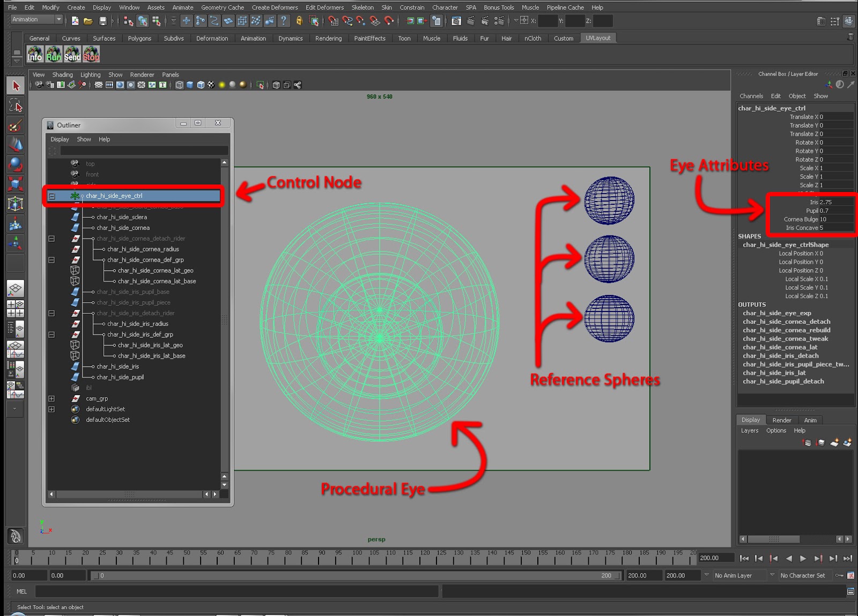
Task: Toggle the selection lock padlock icon
Action: point(299,21)
